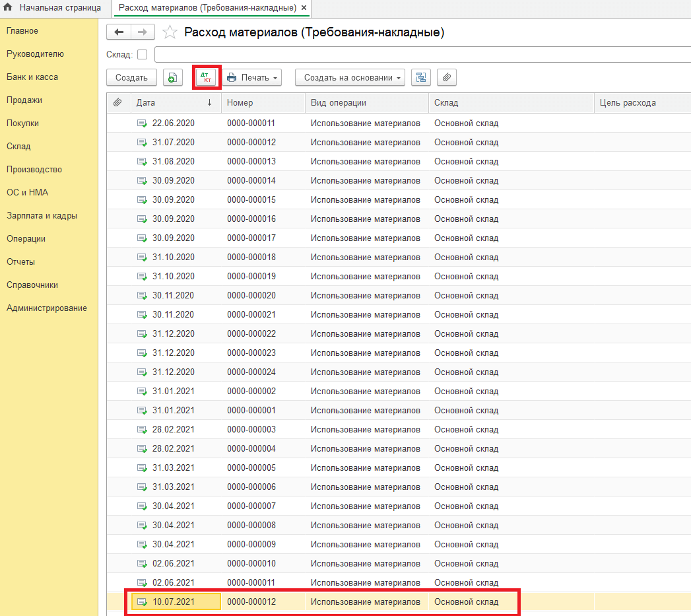Viewport: 691px width, 616px height.
Task: Select document number 0000-000011 dated 22.06.2020
Action: [251, 123]
